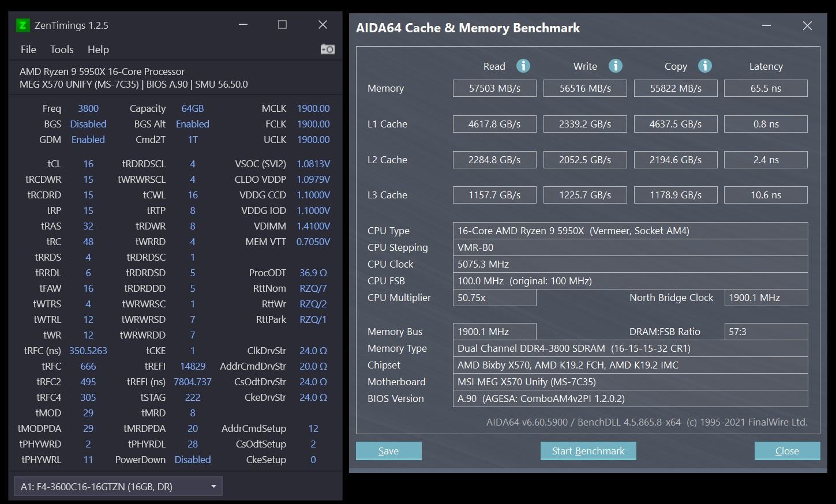Click the Memory Copy field 55822 MB/s
836x504 pixels.
(676, 88)
